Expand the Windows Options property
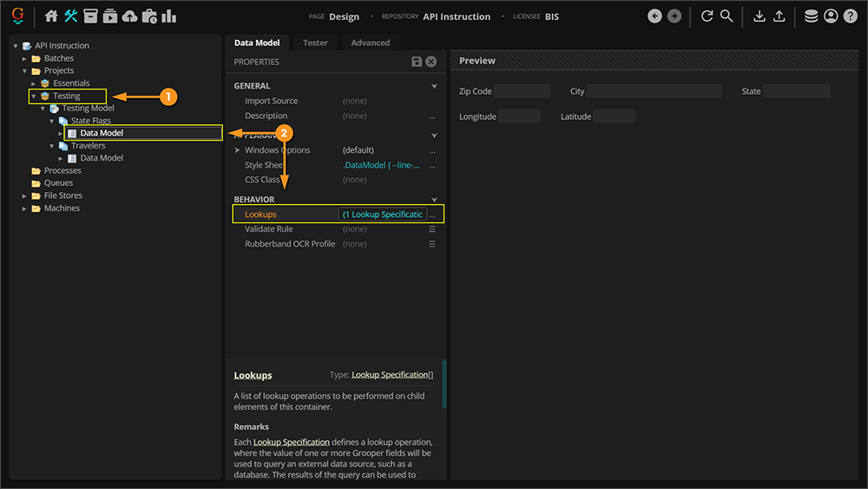 [237, 150]
